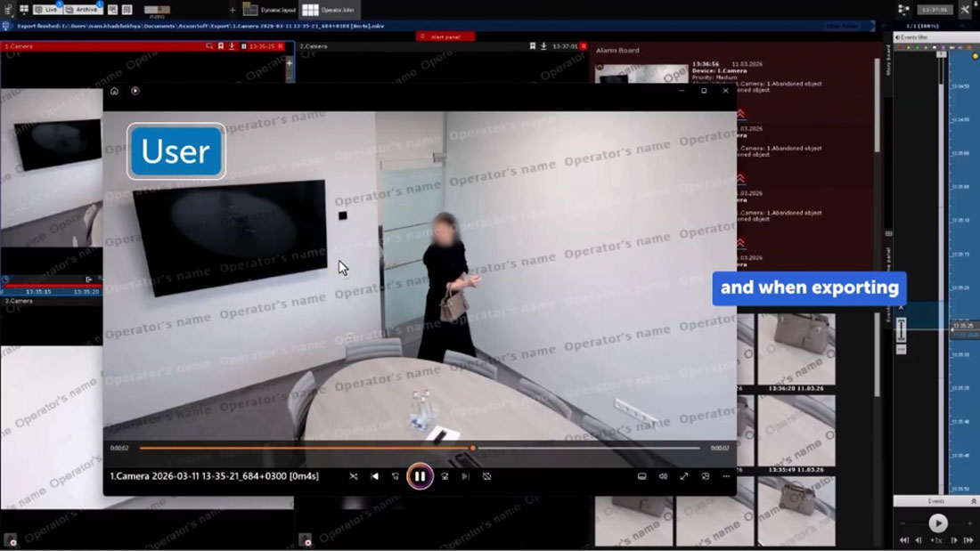
Task: Switch to Archive mode tab
Action: pos(83,10)
